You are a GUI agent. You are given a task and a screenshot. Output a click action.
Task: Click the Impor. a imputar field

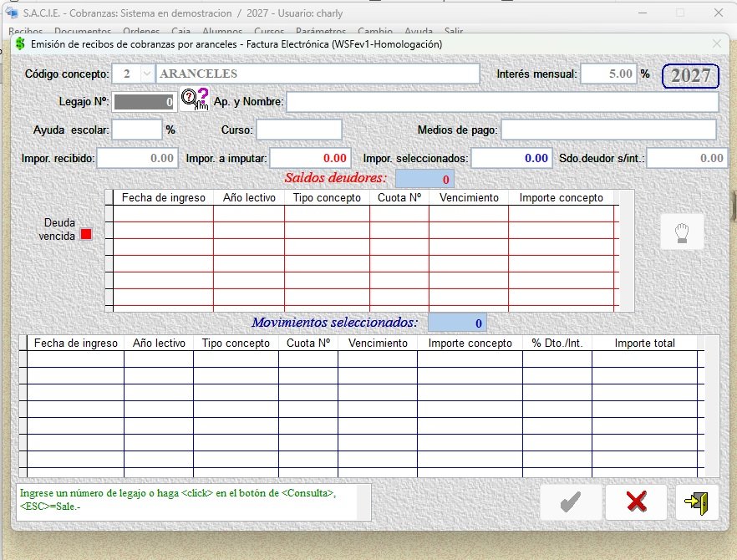coord(310,158)
